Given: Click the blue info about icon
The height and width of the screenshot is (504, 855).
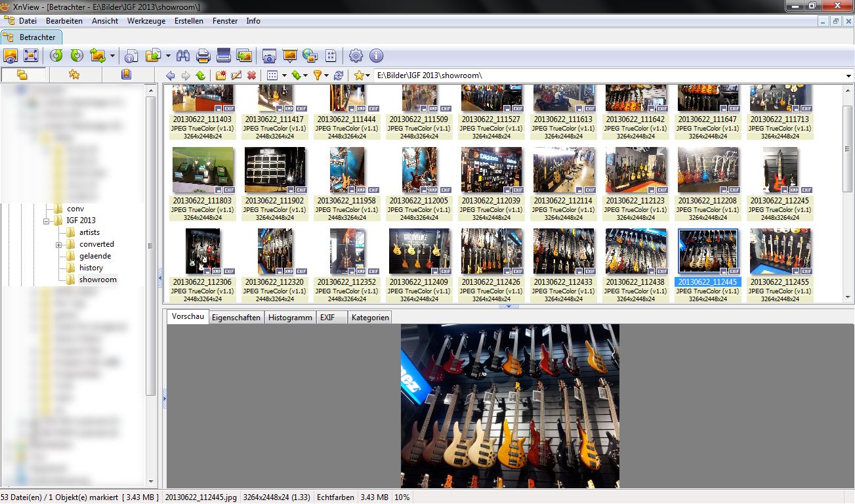Looking at the screenshot, I should click(x=376, y=56).
